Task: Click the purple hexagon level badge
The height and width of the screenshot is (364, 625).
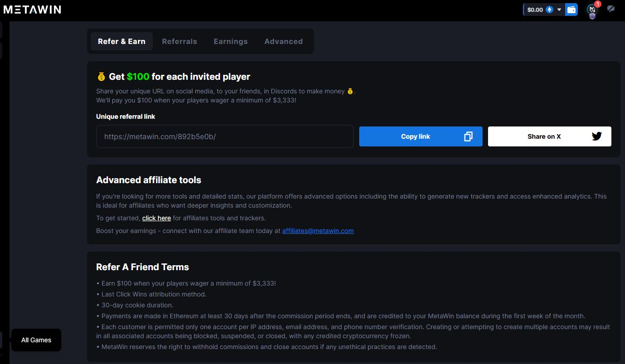Action: coord(592,16)
